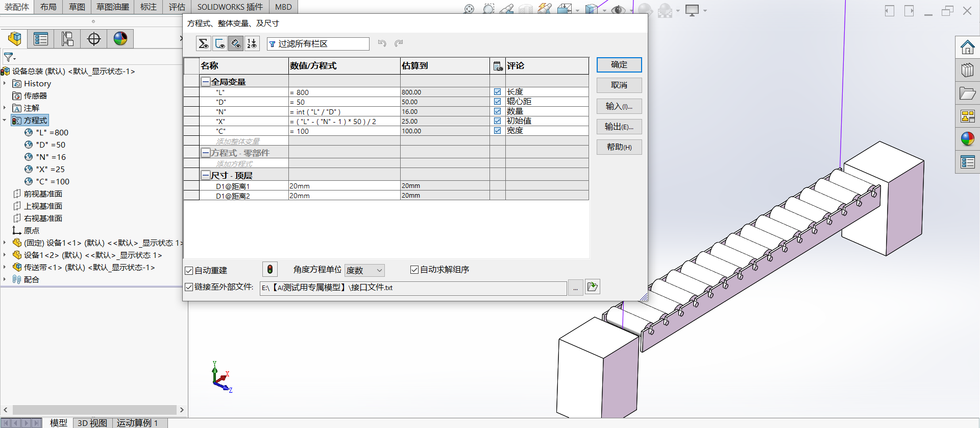This screenshot has width=980, height=428.
Task: Expand the 传送带<1> component node
Action: pyautogui.click(x=5, y=267)
